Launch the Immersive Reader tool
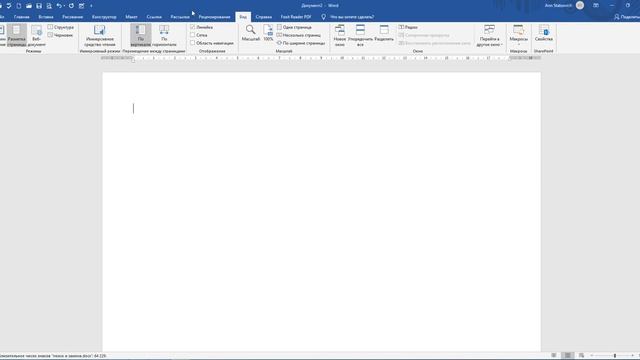640x360 pixels. (x=100, y=35)
